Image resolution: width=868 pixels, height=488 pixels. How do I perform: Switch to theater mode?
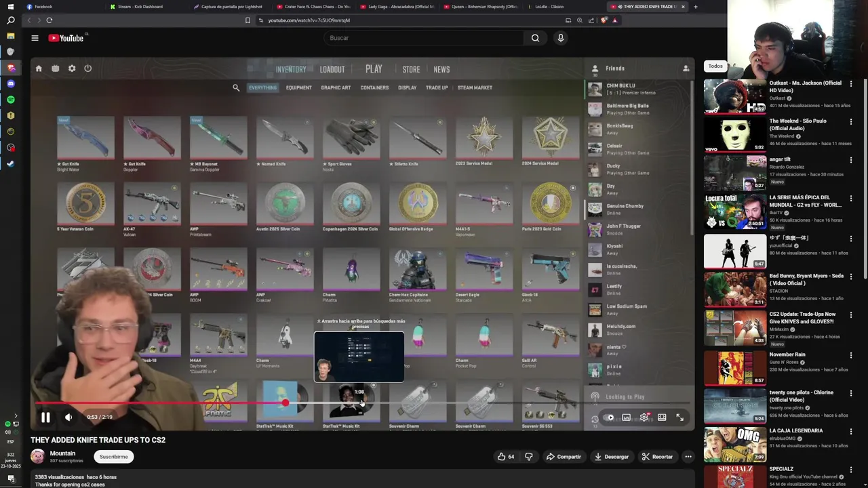point(662,418)
